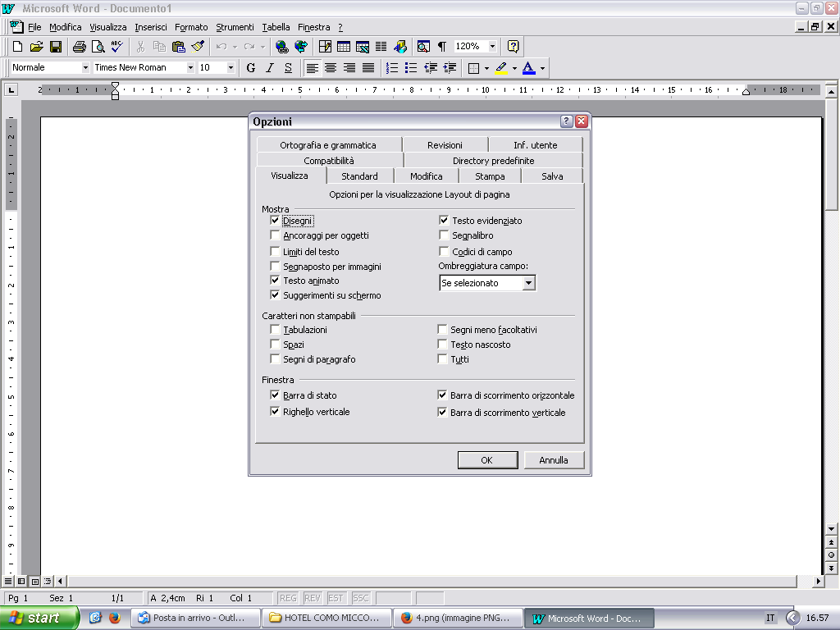Viewport: 840px width, 630px height.
Task: Enable the Tabulazioni checkbox
Action: pos(276,330)
